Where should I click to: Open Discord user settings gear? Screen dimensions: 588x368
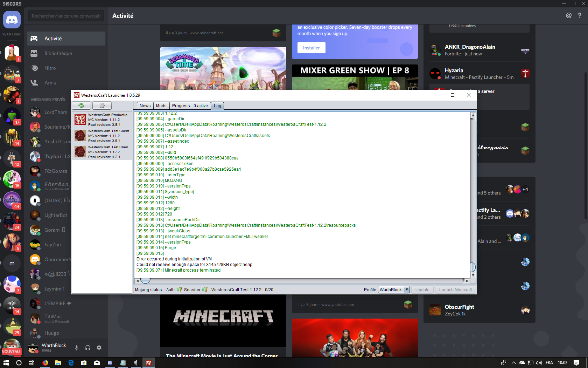99,348
